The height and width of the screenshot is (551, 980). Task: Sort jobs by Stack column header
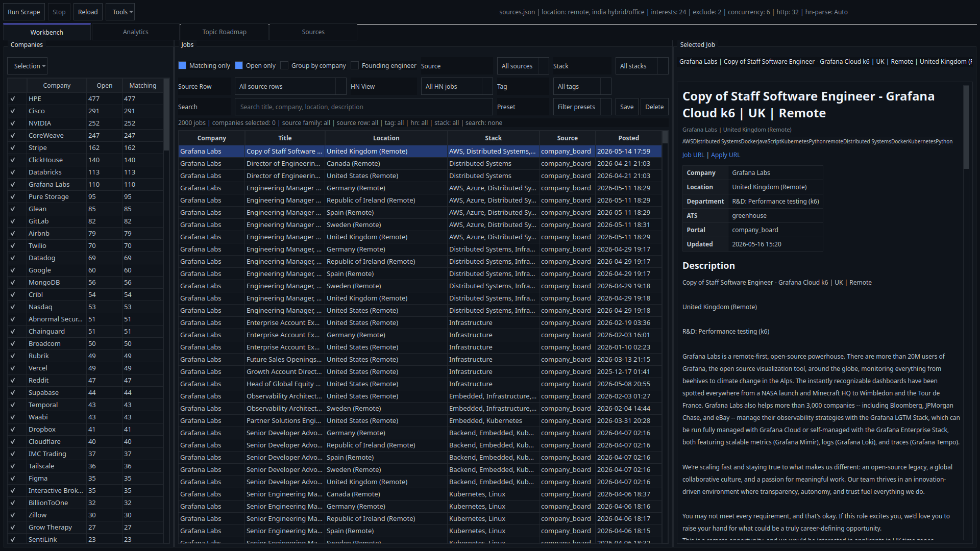pos(494,138)
